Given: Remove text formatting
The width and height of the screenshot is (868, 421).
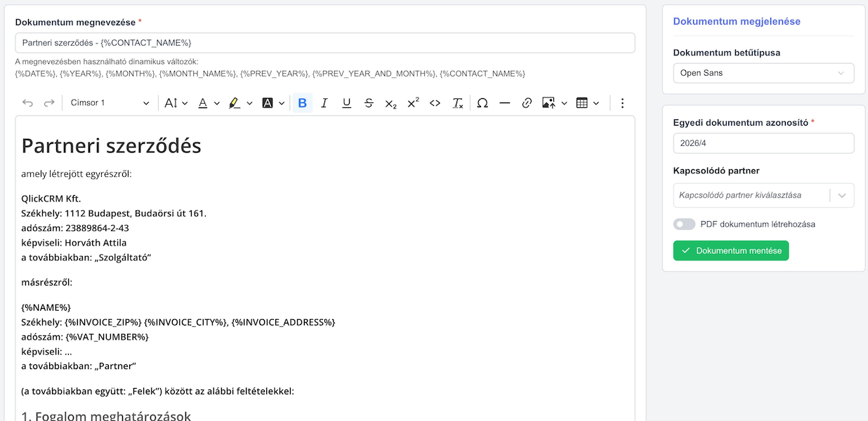Looking at the screenshot, I should tap(457, 103).
